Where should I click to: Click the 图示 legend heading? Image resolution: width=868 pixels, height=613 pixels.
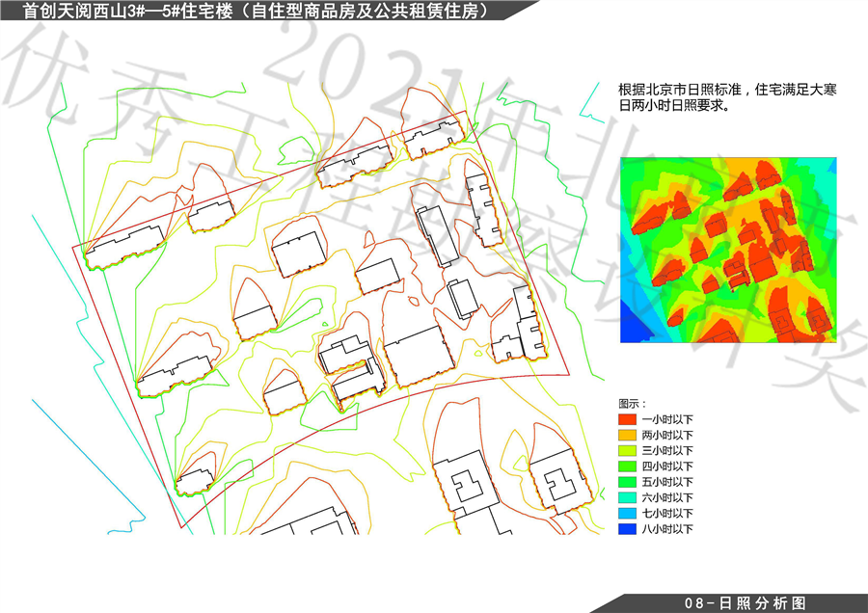[632, 404]
